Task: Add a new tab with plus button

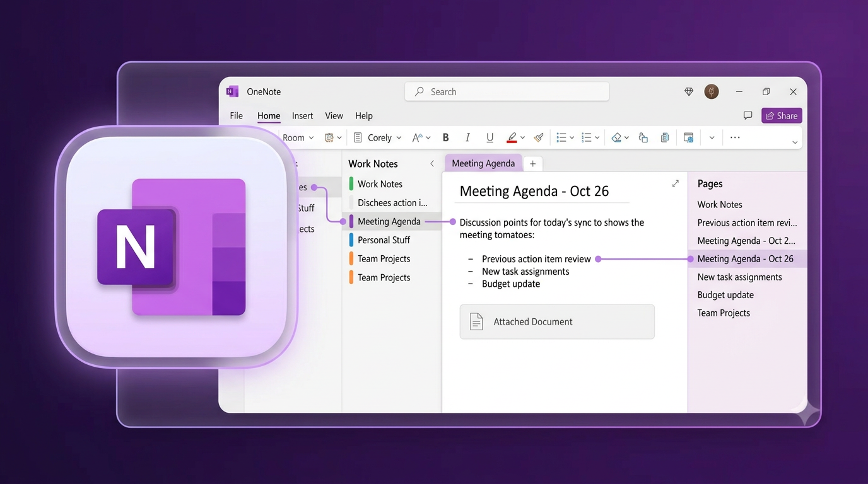Action: click(x=533, y=163)
